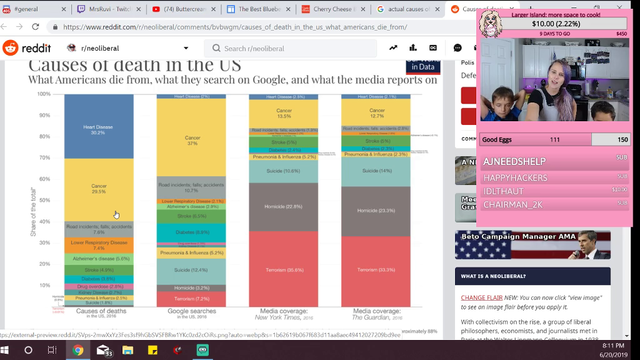Click the browser address bar URL
Screen dimensions: 640x360
(x=235, y=27)
